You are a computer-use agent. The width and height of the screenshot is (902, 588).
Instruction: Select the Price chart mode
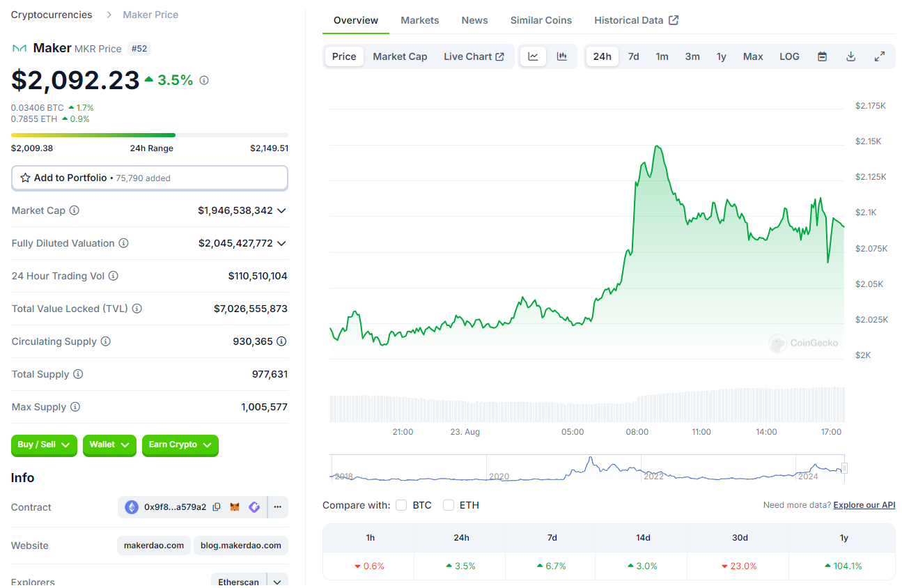(x=344, y=56)
